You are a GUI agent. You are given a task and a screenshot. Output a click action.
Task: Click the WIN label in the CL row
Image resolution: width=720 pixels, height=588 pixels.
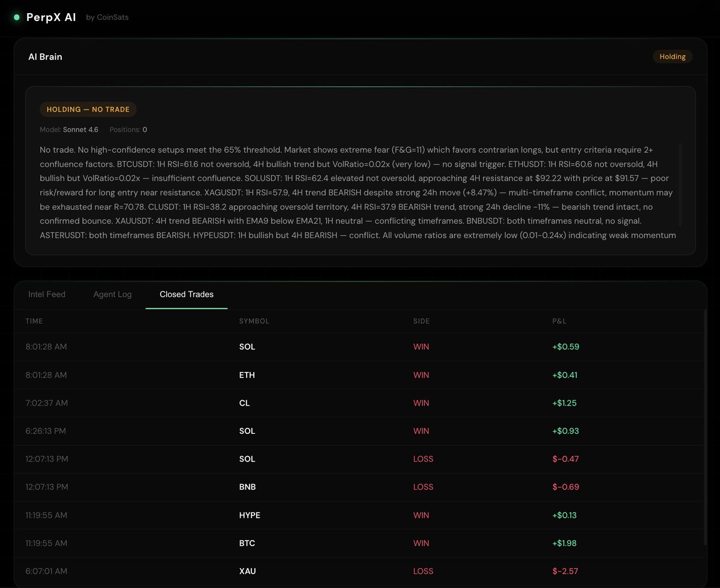coord(421,403)
